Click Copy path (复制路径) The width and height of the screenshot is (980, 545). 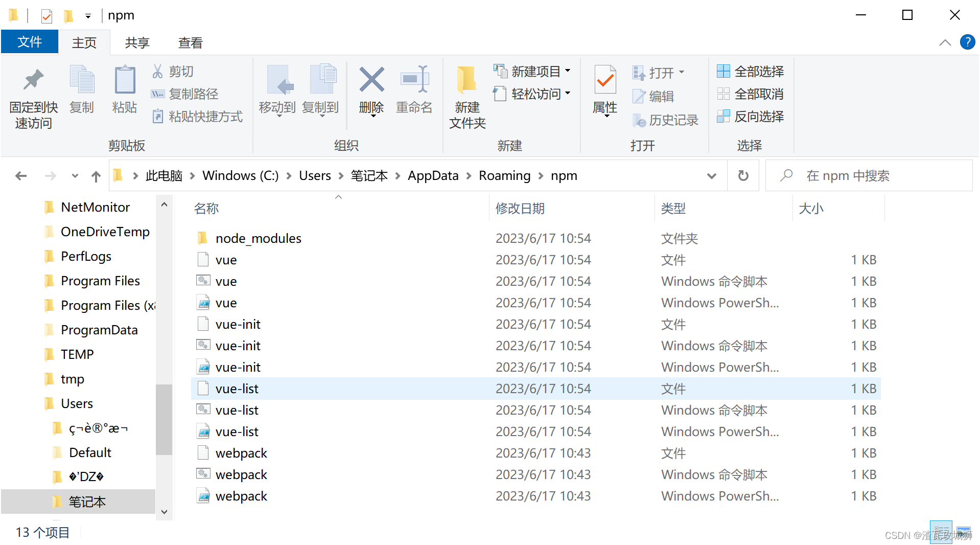[x=185, y=94]
